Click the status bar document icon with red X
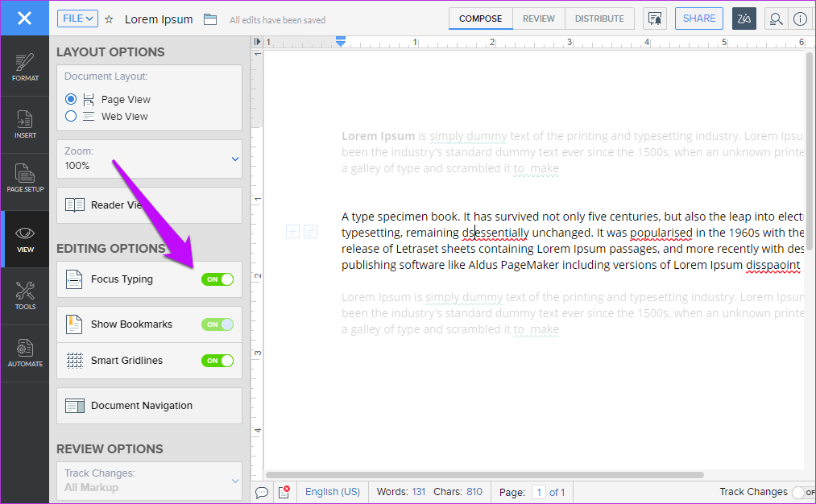Image resolution: width=816 pixels, height=504 pixels. [x=284, y=492]
